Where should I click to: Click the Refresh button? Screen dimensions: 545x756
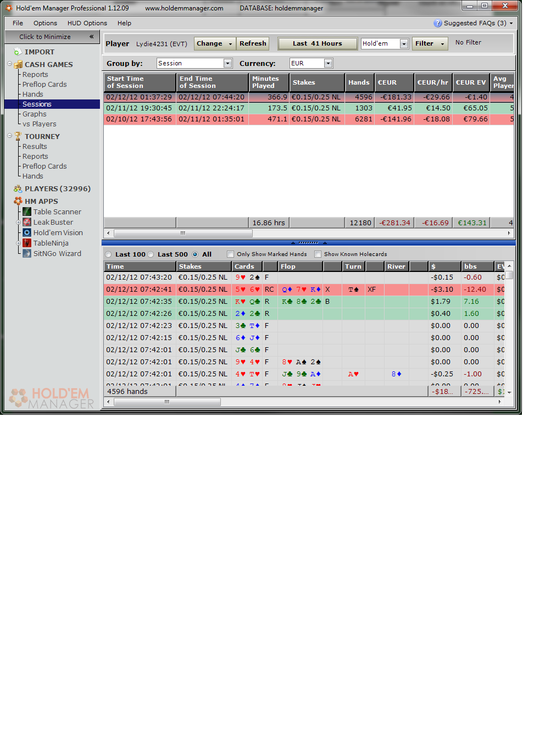[253, 43]
